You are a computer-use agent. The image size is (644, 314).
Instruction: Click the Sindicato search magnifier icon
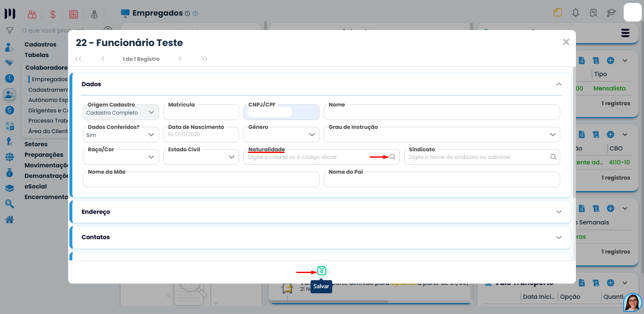[x=553, y=157]
